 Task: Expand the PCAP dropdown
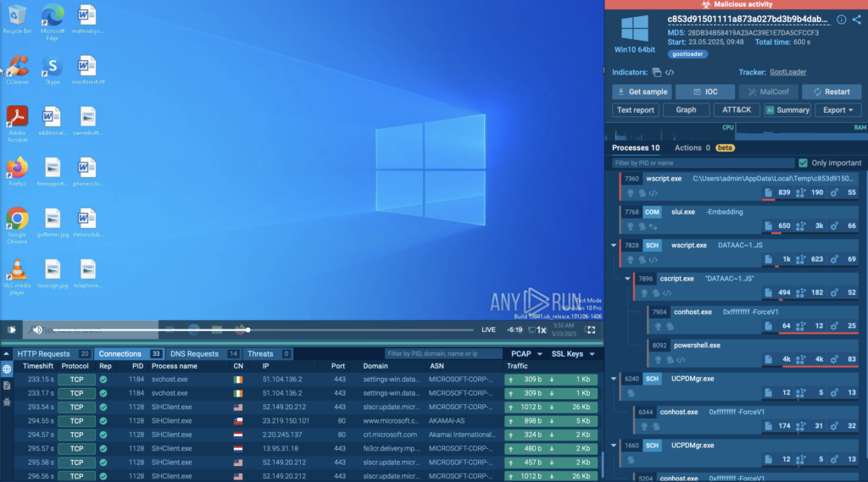[526, 354]
